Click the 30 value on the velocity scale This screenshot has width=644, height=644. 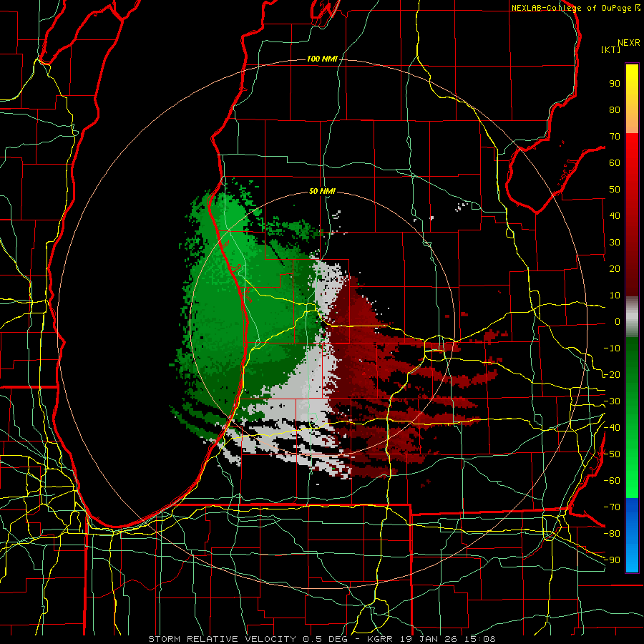click(615, 243)
